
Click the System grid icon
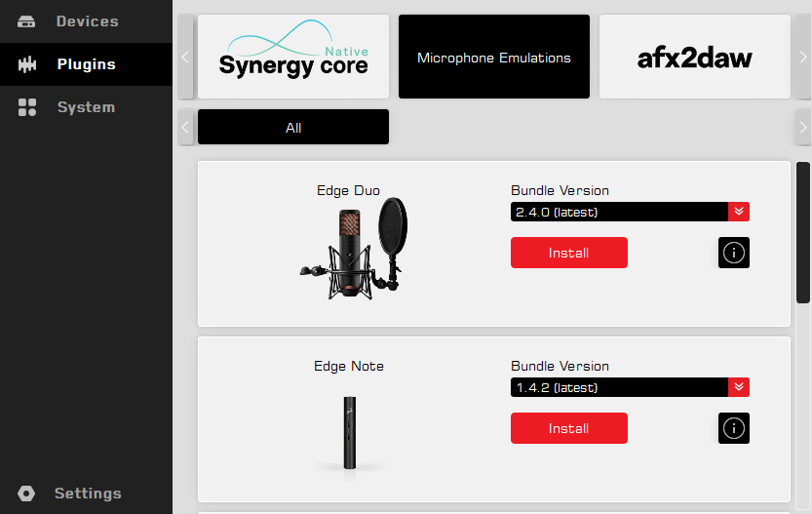click(x=27, y=107)
